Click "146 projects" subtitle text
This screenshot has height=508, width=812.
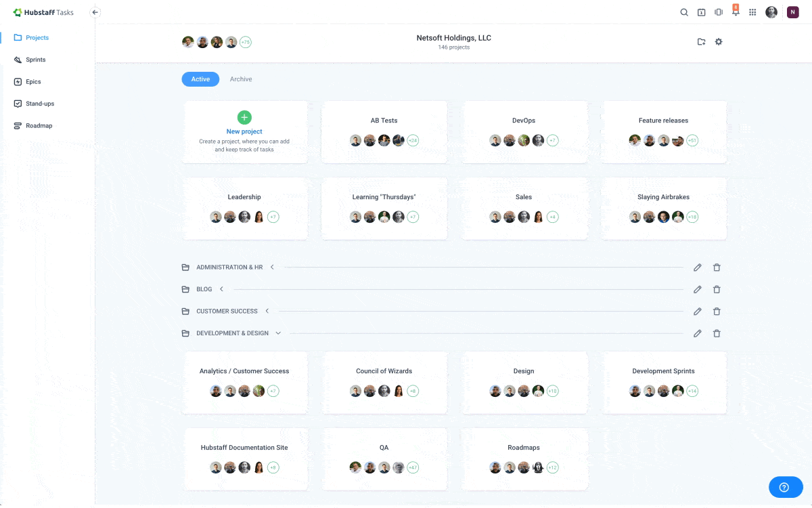click(x=454, y=47)
